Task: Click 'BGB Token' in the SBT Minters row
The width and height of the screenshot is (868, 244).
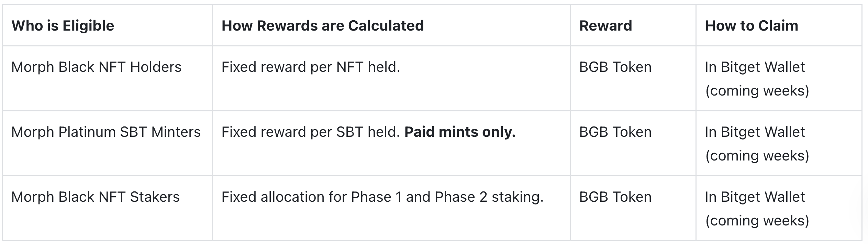Action: click(615, 132)
